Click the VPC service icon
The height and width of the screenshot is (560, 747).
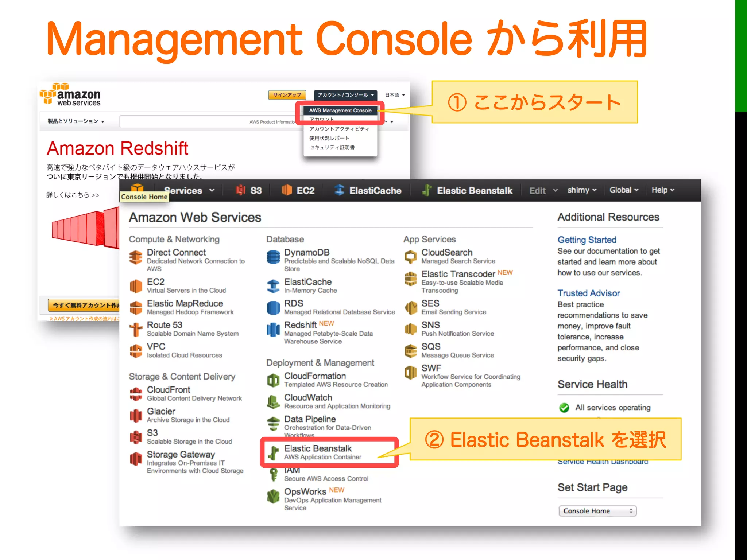136,351
